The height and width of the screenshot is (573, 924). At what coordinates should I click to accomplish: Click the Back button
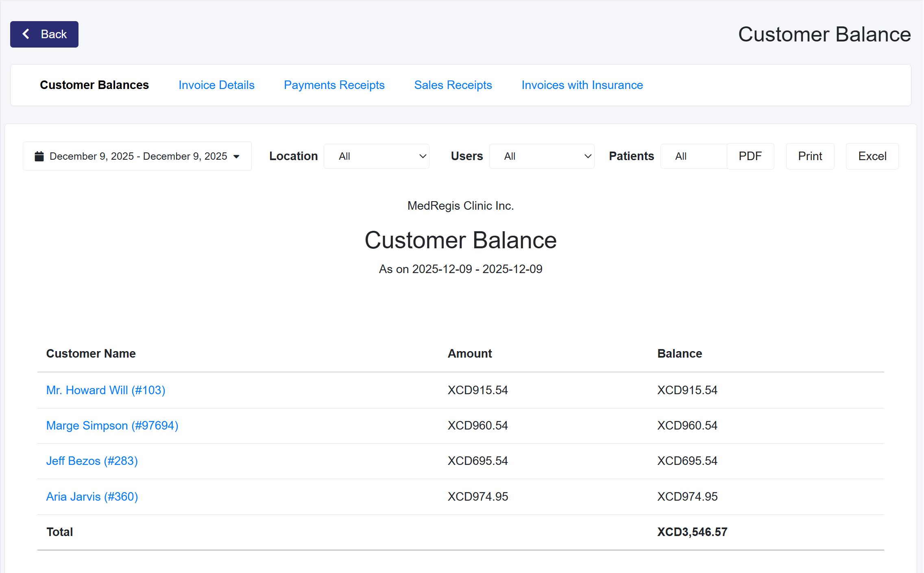(x=44, y=34)
